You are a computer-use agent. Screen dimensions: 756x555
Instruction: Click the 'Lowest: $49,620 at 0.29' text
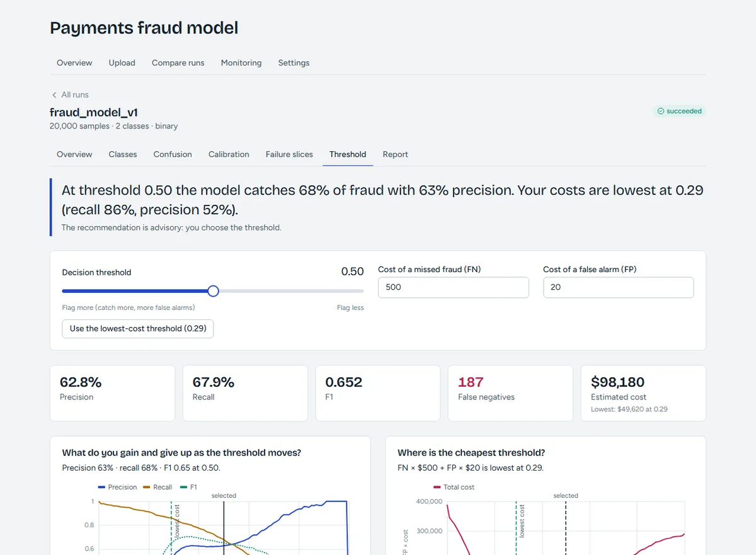coord(629,409)
